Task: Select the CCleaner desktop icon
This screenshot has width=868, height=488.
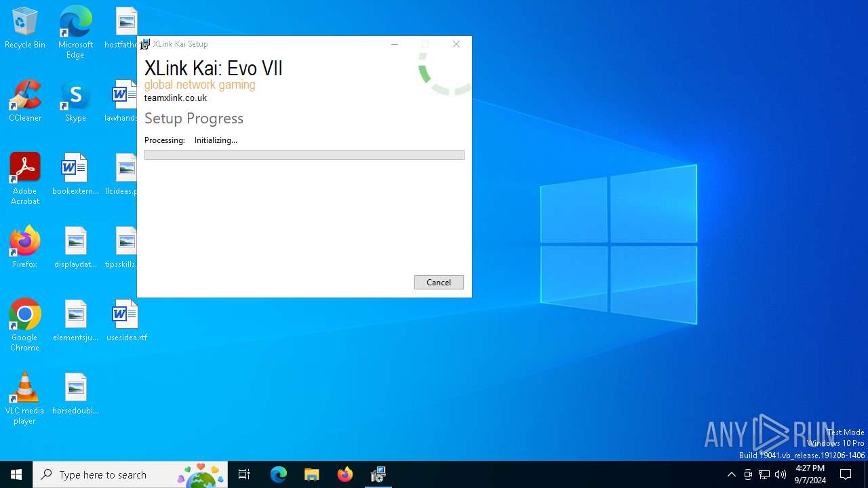Action: (25, 102)
